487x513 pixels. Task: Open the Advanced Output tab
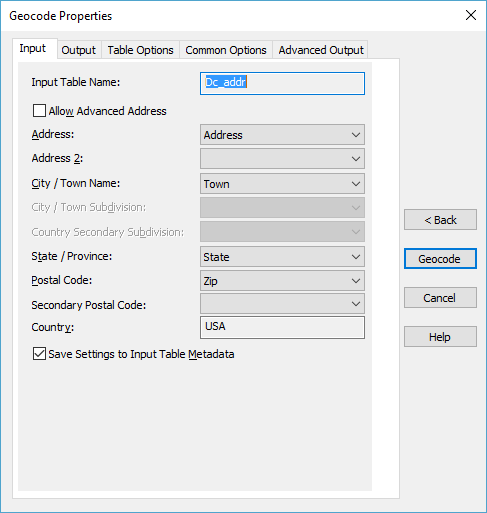click(321, 50)
